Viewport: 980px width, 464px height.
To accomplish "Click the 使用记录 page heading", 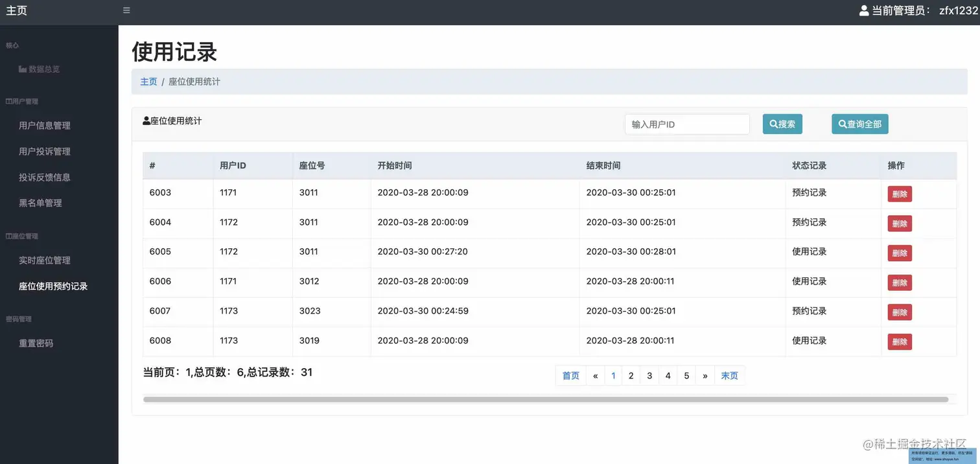I will 174,52.
